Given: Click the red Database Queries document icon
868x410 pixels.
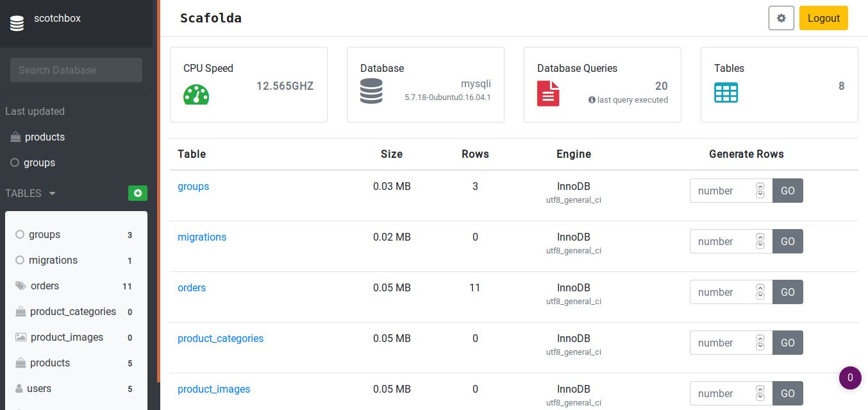Looking at the screenshot, I should pyautogui.click(x=548, y=94).
